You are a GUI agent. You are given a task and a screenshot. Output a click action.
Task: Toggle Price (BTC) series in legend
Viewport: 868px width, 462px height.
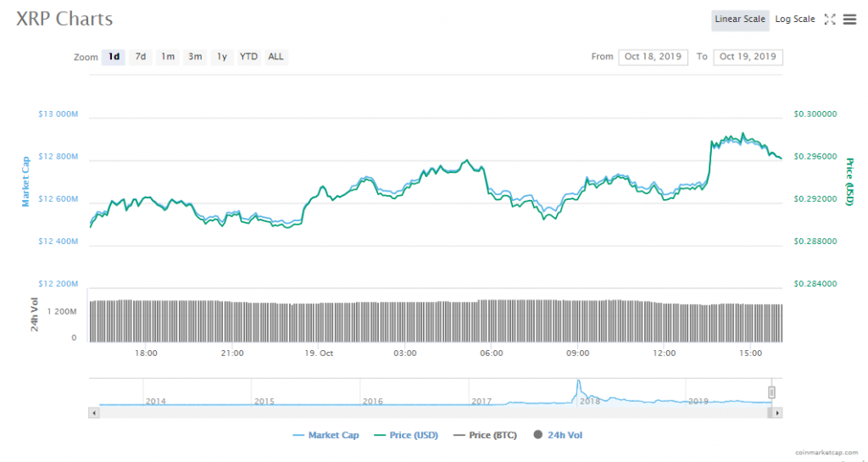485,435
